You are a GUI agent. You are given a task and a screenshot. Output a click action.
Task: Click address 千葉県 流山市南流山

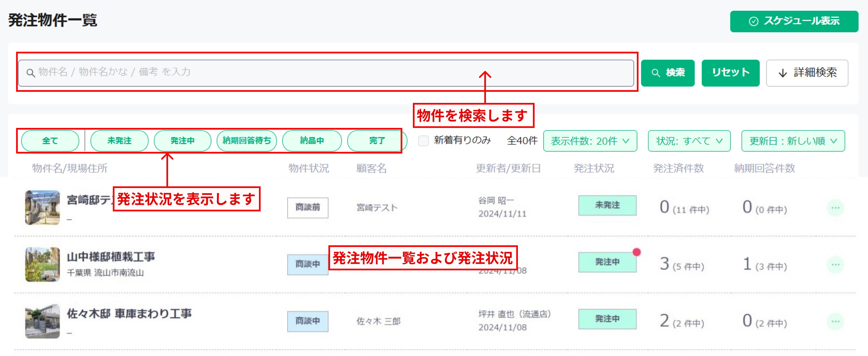click(105, 273)
